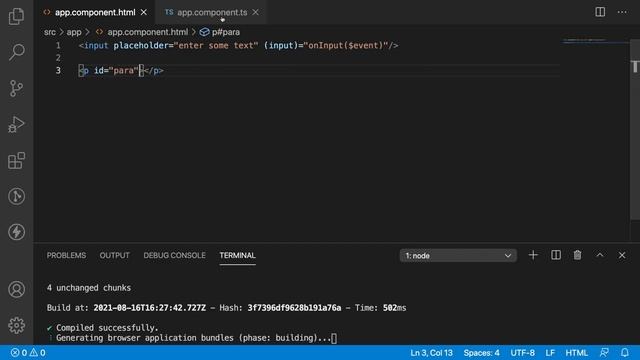Screen dimensions: 640x360
Task: Change end of line via 'LF'
Action: pyautogui.click(x=550, y=353)
